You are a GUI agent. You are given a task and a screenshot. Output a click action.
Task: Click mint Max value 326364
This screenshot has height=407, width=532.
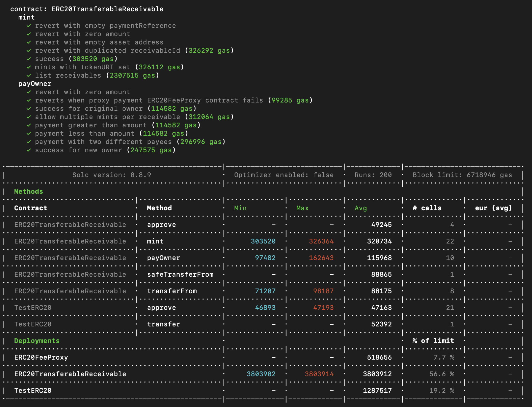pyautogui.click(x=321, y=241)
